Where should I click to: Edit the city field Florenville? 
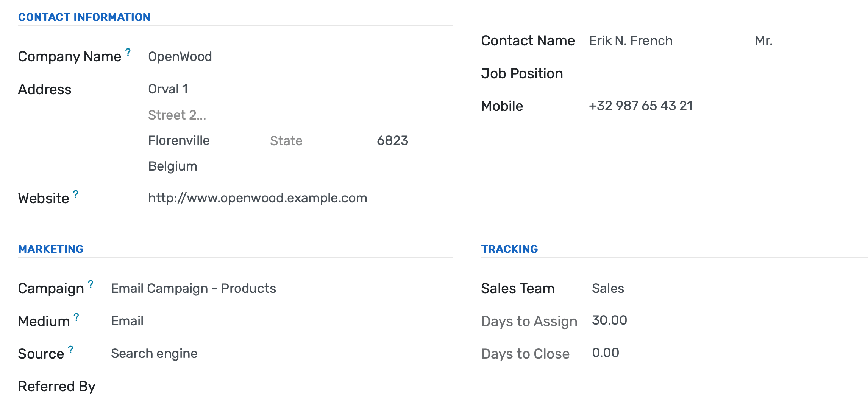point(179,140)
